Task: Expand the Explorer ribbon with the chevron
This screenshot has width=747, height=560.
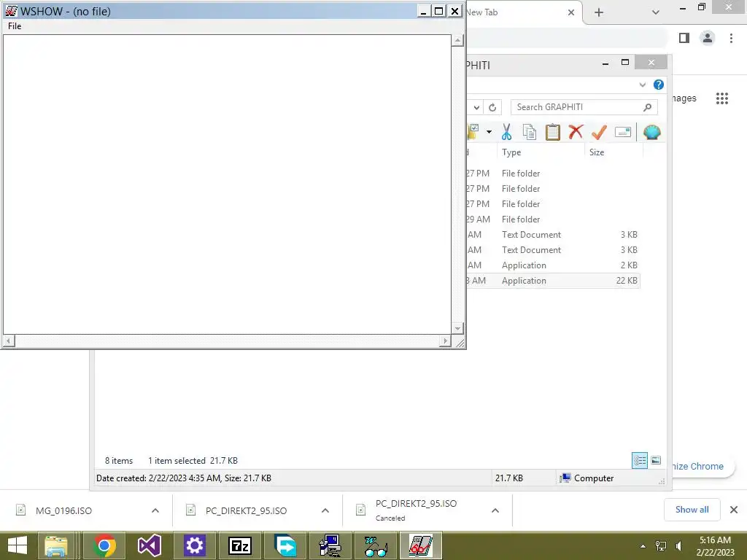Action: (642, 85)
